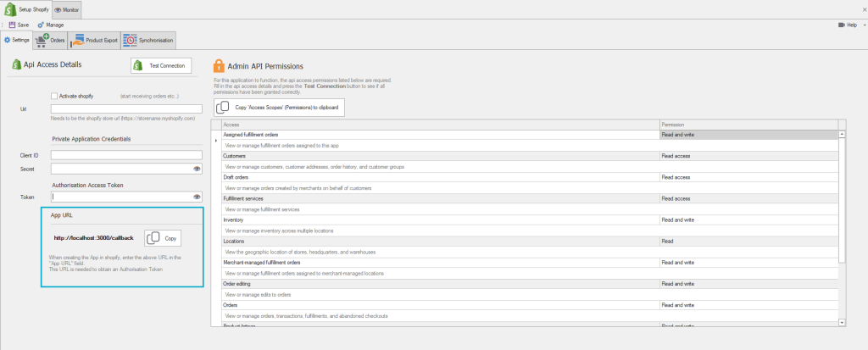
Task: Select the Product Export tab
Action: (x=94, y=41)
